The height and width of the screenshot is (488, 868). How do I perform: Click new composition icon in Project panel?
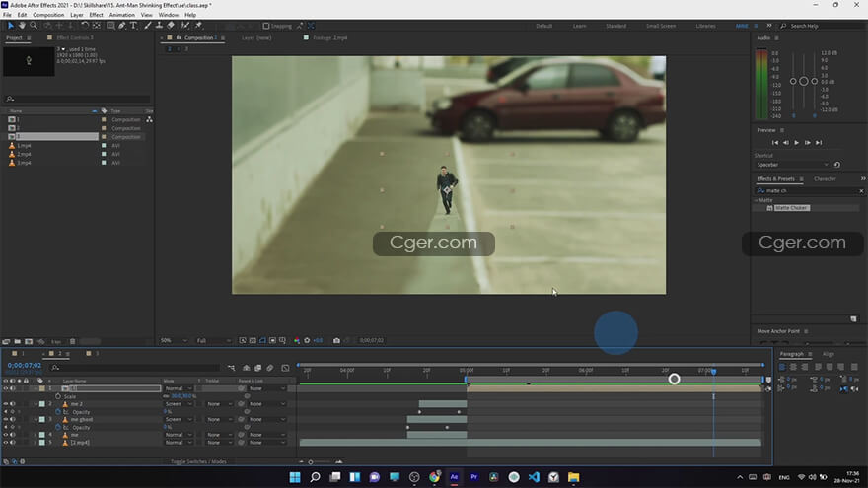[29, 342]
